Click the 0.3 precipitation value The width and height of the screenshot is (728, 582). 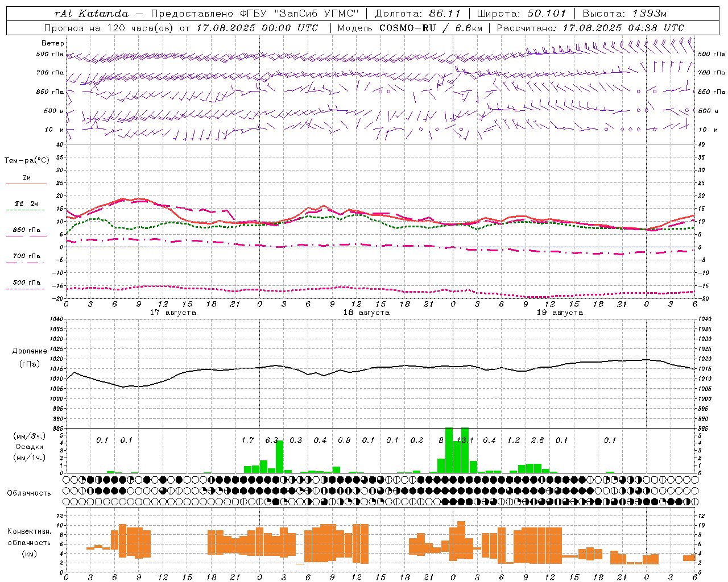tap(296, 440)
